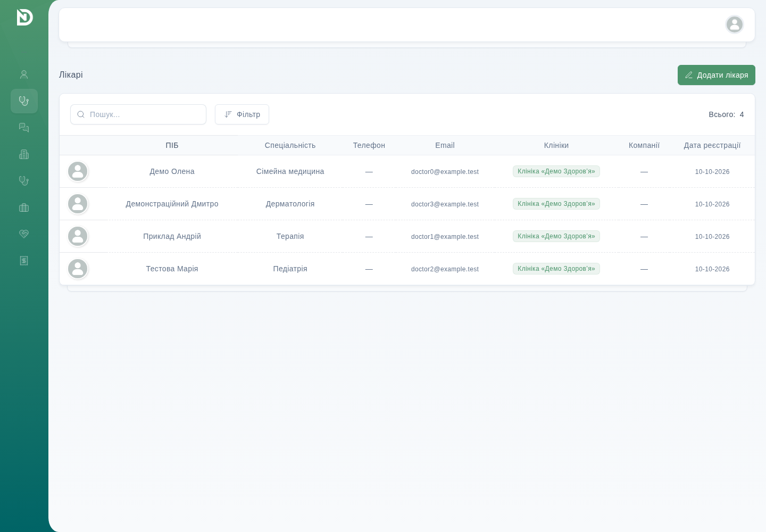Click the "Дата реєстрації" column header

pyautogui.click(x=712, y=145)
